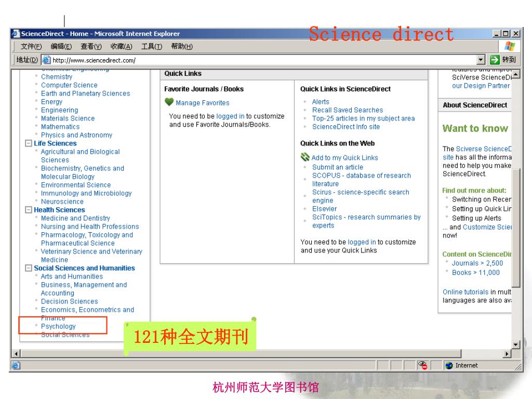Click the Windows flag logo in the toolbar
Viewport: 532px width, 399px height.
point(509,46)
